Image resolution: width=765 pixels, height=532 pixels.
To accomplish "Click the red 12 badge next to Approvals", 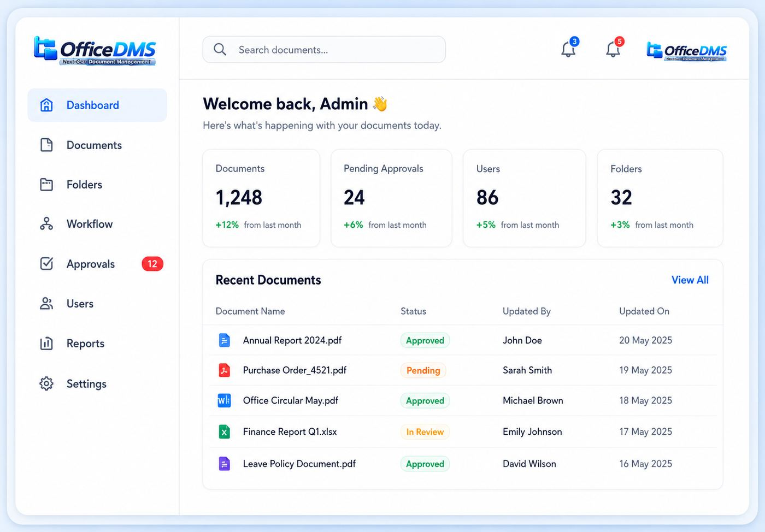I will pyautogui.click(x=152, y=264).
